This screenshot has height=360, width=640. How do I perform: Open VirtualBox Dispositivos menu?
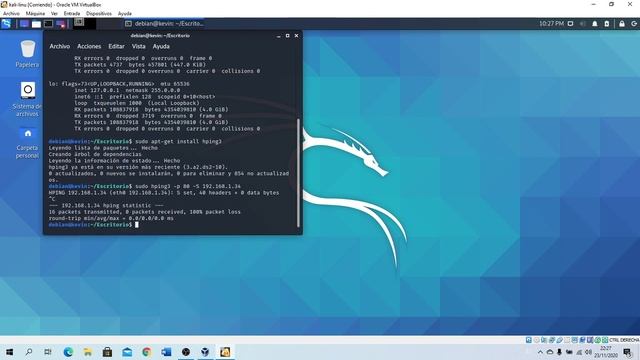pos(99,13)
